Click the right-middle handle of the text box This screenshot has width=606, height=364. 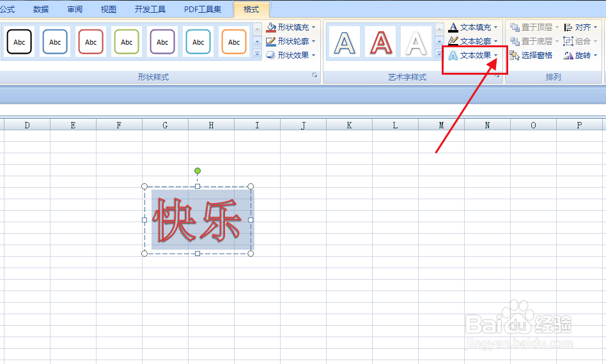[x=251, y=220]
